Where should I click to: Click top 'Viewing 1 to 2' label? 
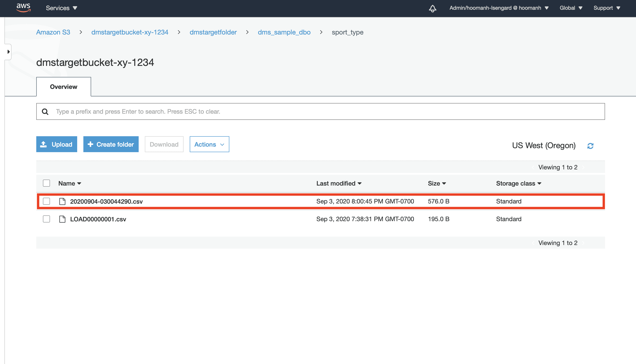pyautogui.click(x=558, y=167)
